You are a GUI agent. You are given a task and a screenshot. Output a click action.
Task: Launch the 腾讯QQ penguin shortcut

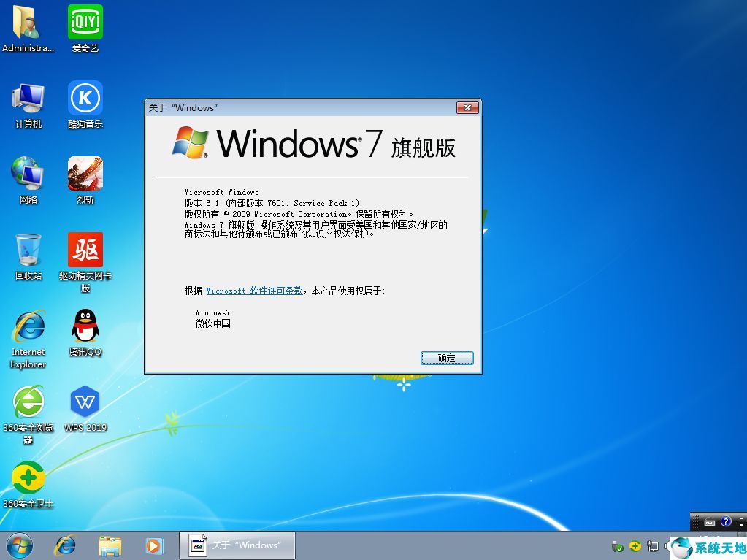[x=85, y=333]
